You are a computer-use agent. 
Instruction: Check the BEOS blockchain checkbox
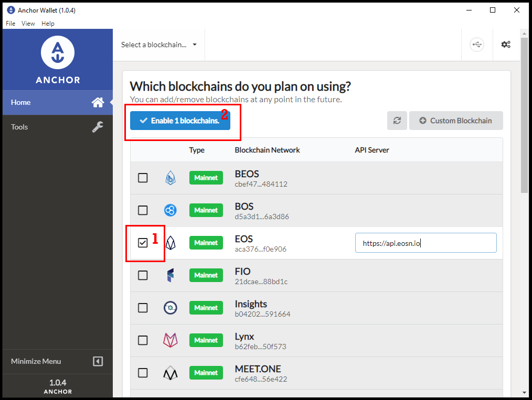143,178
